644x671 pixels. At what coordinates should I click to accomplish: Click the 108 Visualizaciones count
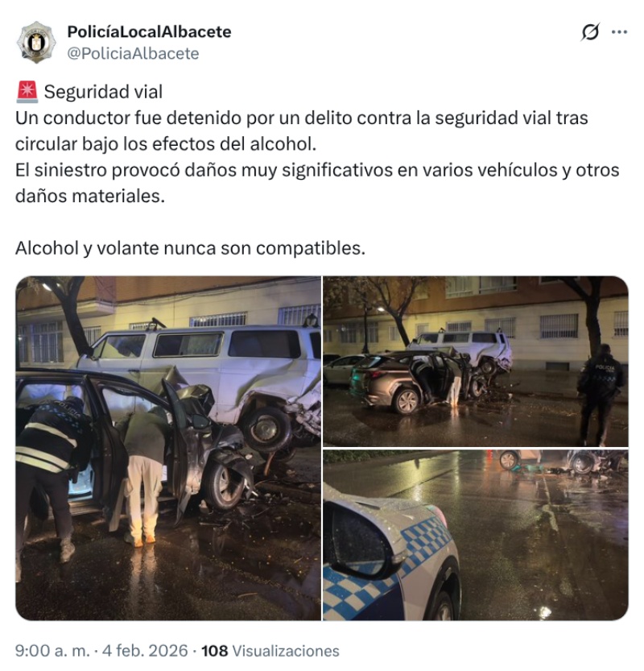pyautogui.click(x=270, y=651)
